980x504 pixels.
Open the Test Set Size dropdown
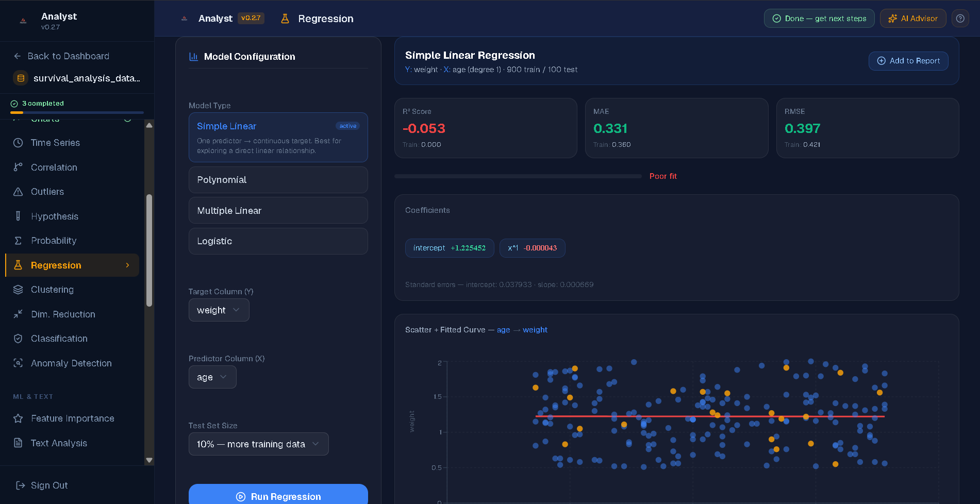pos(259,444)
